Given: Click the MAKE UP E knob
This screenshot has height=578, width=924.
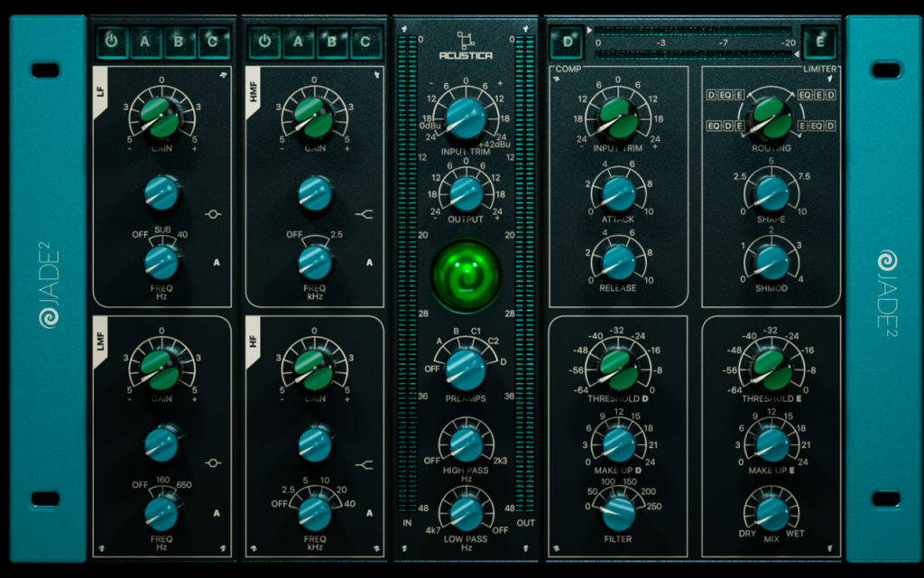Looking at the screenshot, I should pyautogui.click(x=772, y=444).
